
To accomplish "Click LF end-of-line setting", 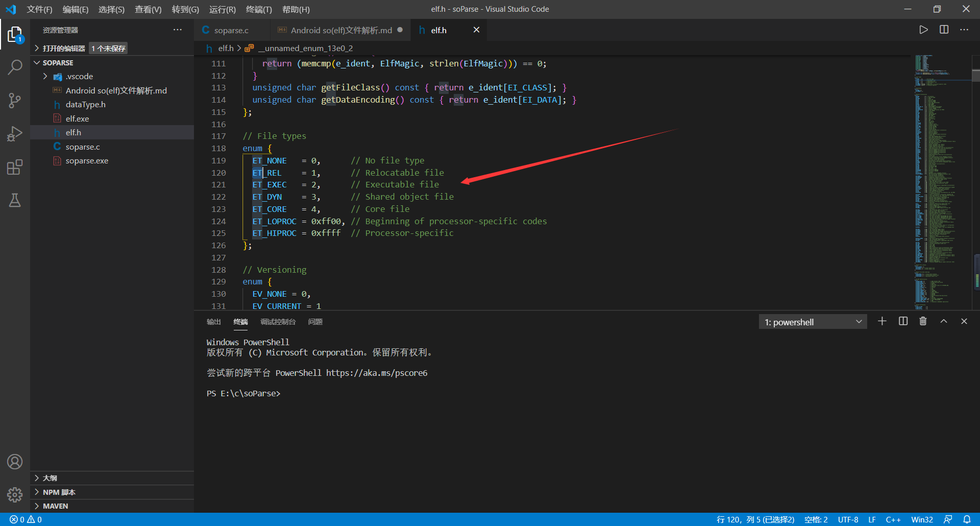I will 872,519.
